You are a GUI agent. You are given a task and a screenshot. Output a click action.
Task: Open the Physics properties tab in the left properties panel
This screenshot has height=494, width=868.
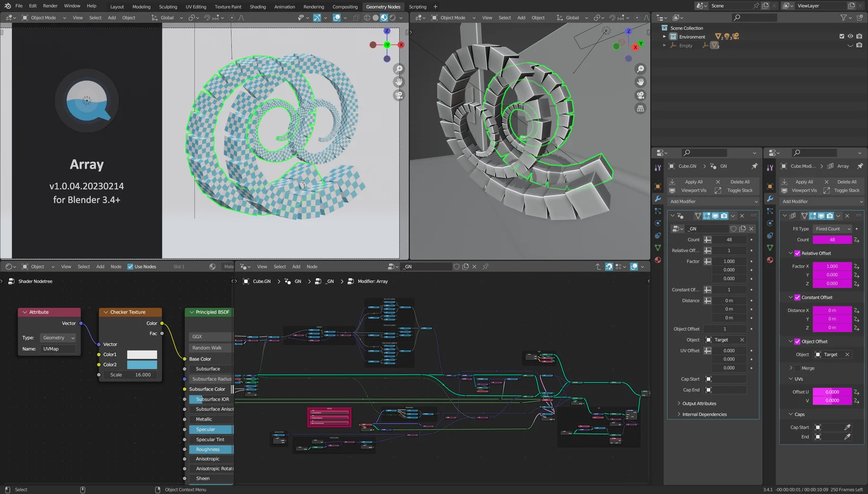coord(658,223)
